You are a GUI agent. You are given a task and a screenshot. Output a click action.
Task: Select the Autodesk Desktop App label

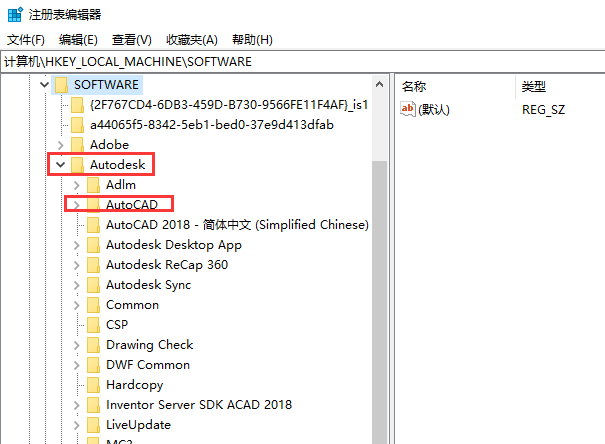[174, 245]
